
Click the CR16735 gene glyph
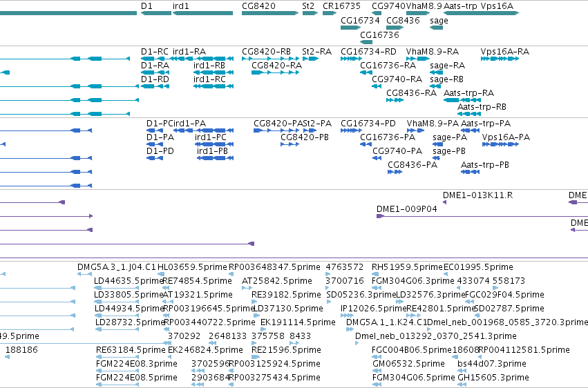pyautogui.click(x=330, y=13)
